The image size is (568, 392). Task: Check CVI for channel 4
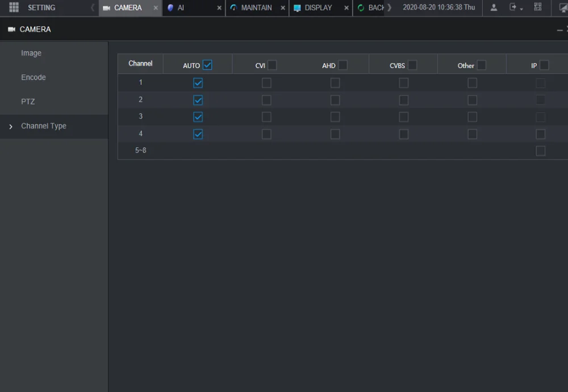pos(266,134)
